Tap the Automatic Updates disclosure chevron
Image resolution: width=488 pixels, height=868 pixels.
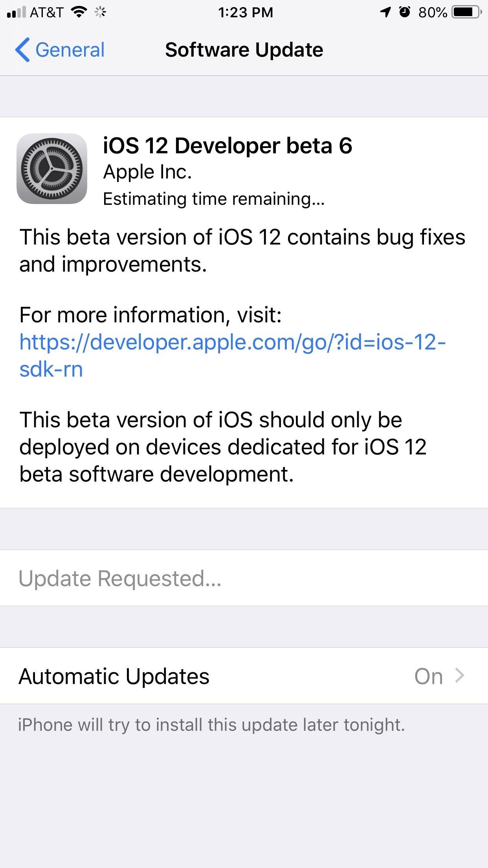coord(460,676)
